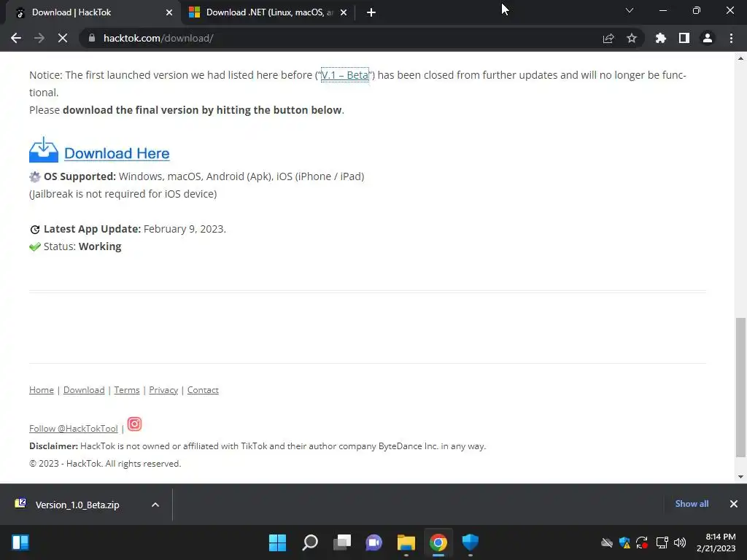This screenshot has height=560, width=747.
Task: Open a new browser tab
Action: click(x=371, y=12)
